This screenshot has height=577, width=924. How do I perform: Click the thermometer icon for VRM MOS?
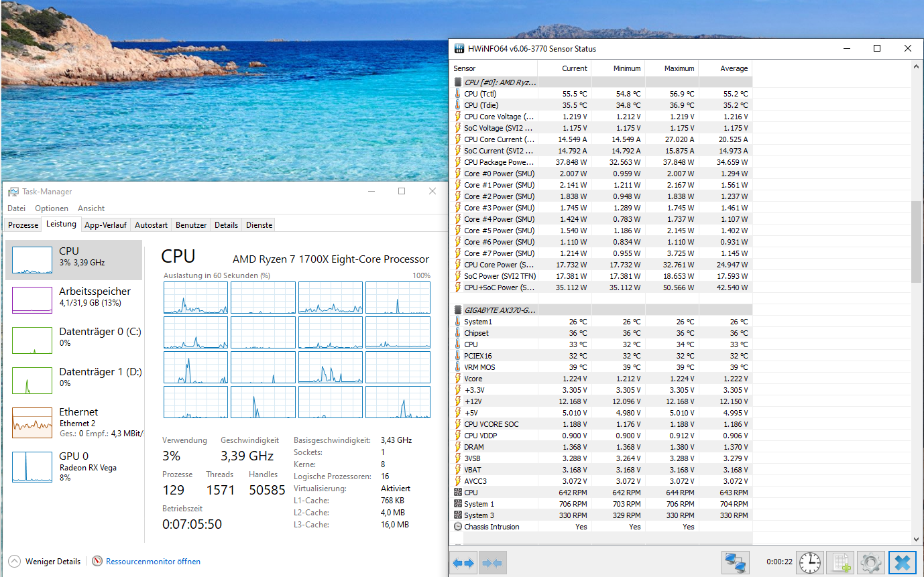[458, 367]
